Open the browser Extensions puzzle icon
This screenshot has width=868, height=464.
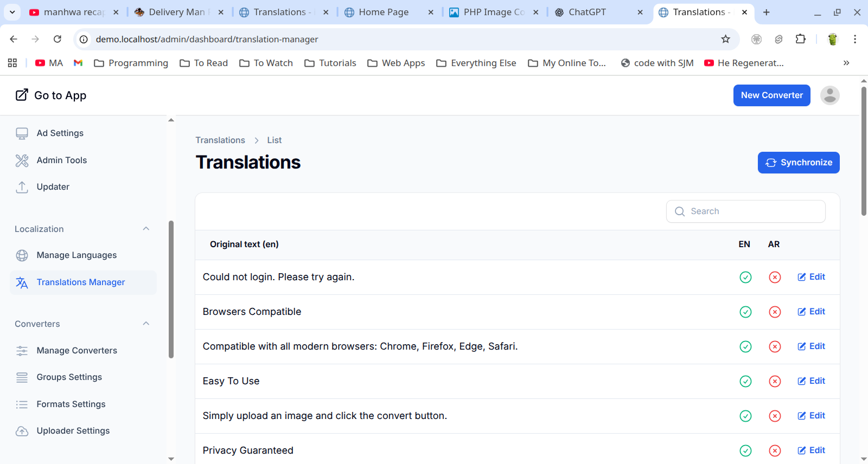[800, 39]
